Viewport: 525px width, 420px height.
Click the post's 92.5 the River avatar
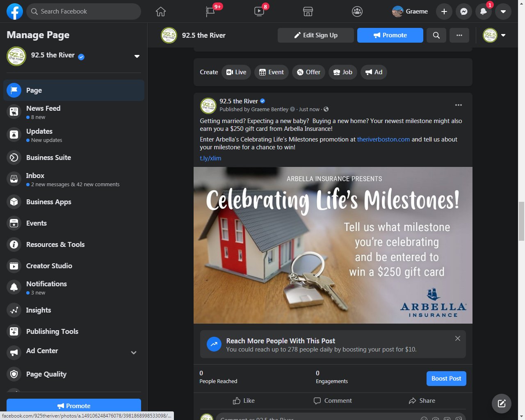208,105
